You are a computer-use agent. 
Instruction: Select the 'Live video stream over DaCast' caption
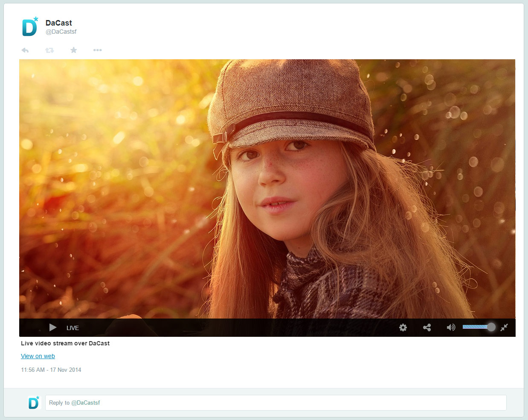[x=65, y=343]
